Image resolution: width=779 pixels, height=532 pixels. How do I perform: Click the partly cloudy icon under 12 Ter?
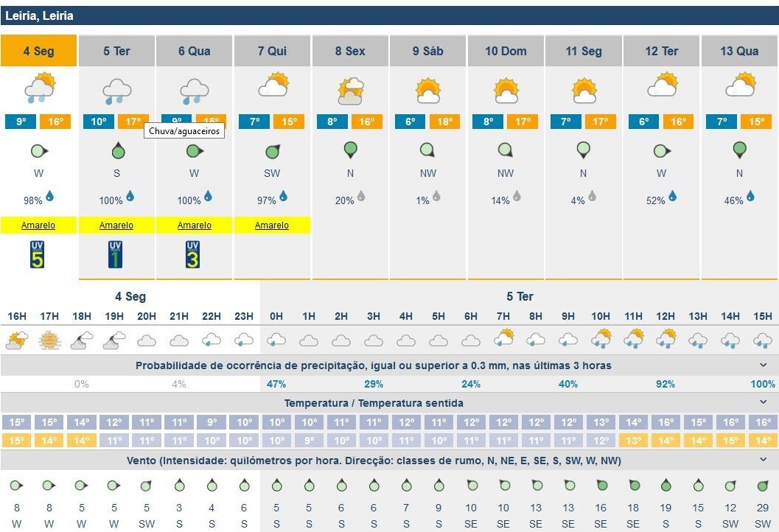[662, 86]
